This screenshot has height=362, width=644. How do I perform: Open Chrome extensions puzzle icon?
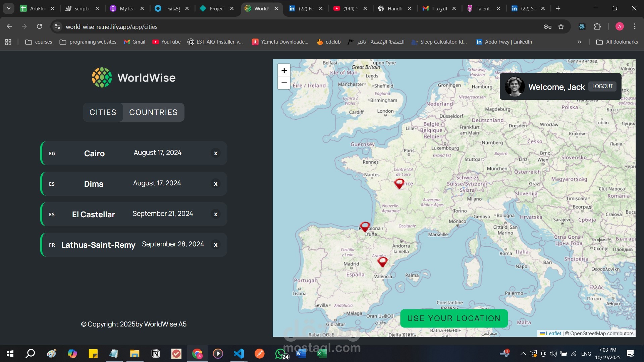pos(597,26)
